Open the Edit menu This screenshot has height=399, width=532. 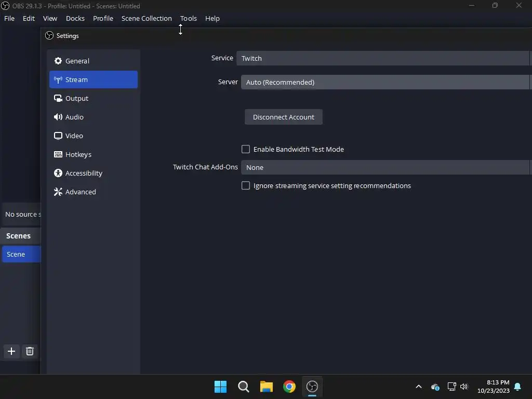[29, 18]
